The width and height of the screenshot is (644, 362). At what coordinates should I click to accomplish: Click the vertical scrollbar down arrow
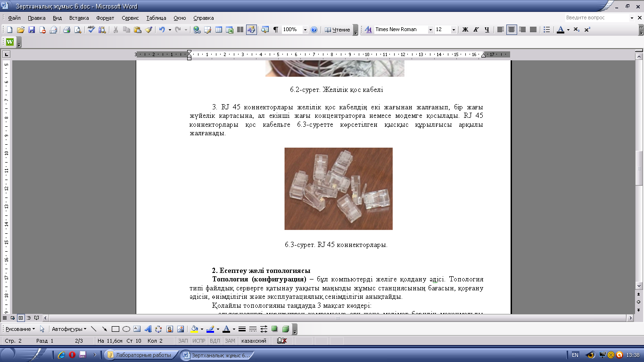tap(639, 286)
